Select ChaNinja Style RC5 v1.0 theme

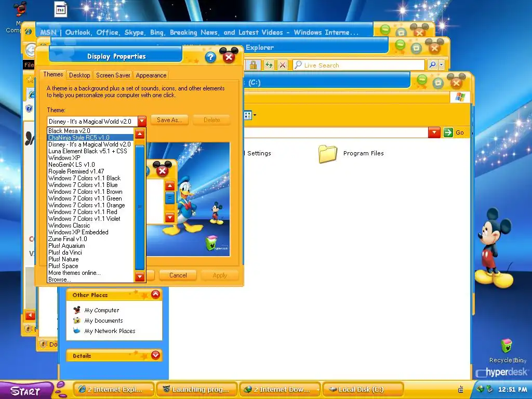90,138
